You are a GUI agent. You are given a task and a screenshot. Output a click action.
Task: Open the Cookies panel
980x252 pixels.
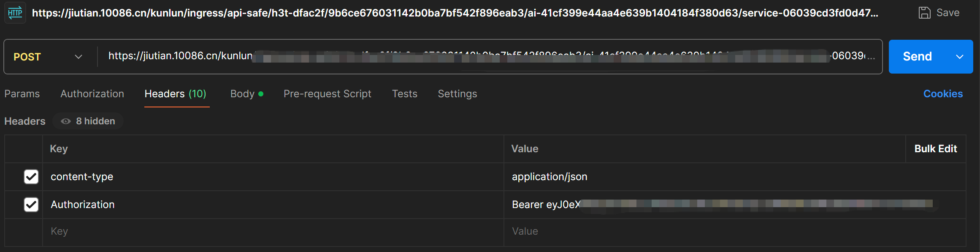(943, 93)
